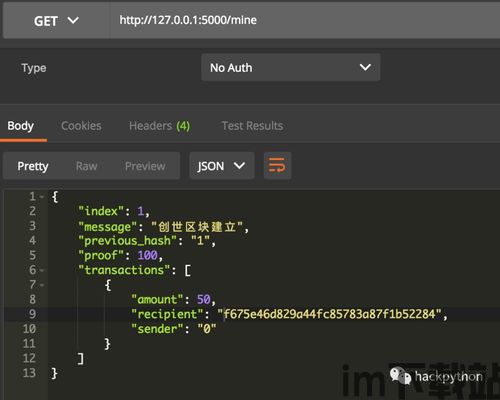Click the "创世区块建立" message value
Viewport: 500px width, 400px height.
pyautogui.click(x=197, y=227)
